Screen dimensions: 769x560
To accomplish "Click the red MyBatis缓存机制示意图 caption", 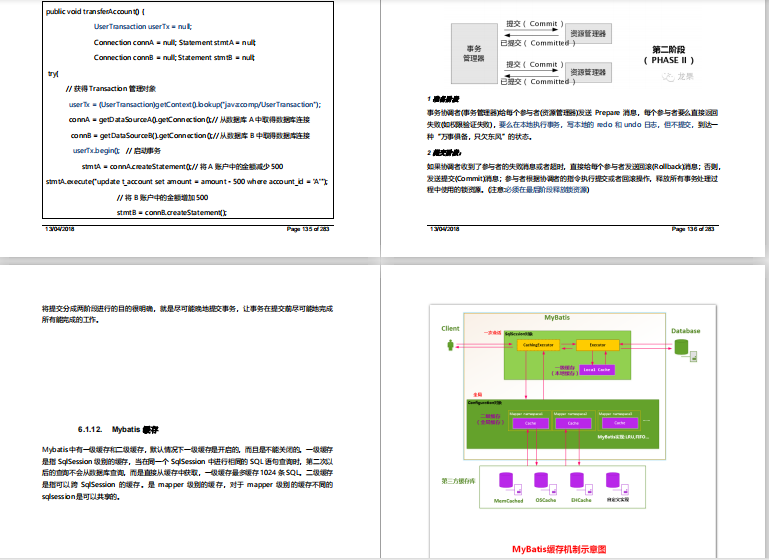I will tap(559, 549).
